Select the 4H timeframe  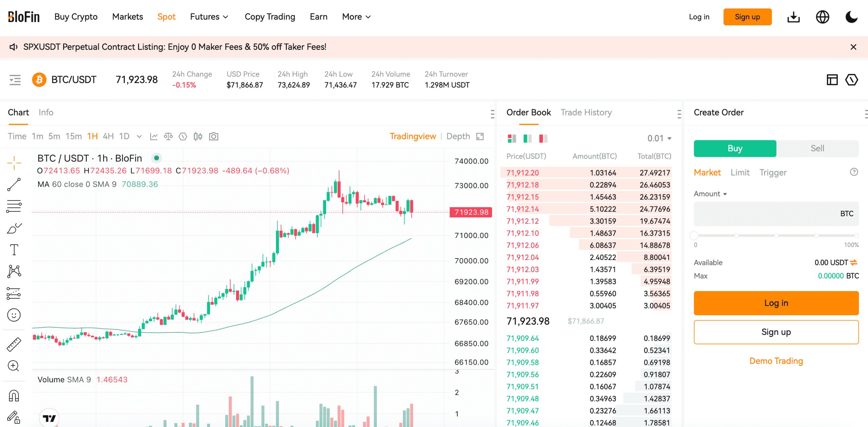(x=108, y=137)
